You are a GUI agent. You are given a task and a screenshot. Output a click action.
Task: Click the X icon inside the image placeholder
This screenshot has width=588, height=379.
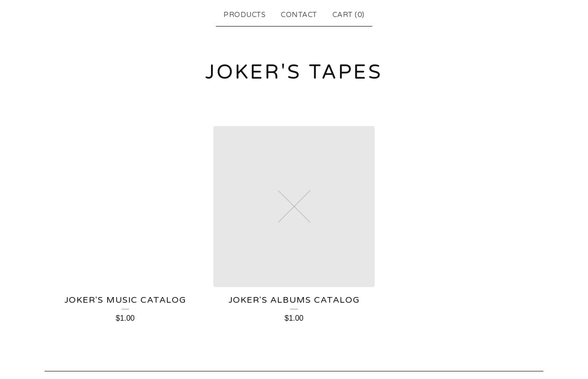click(294, 207)
